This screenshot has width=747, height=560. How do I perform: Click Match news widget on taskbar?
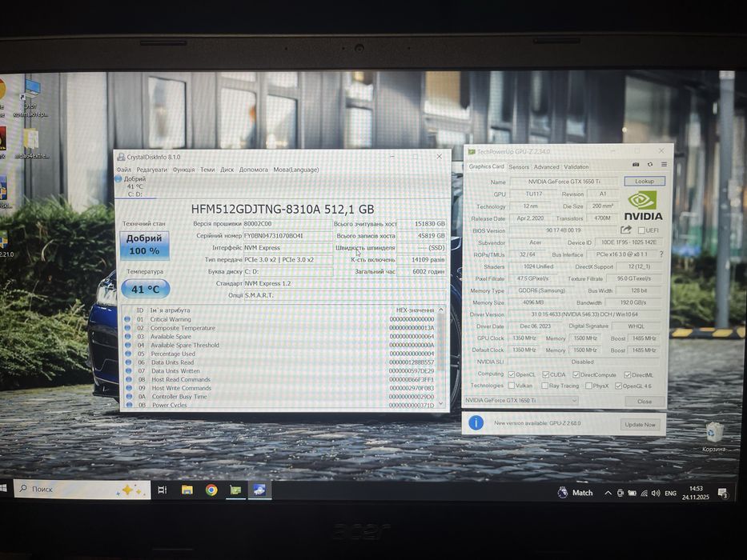click(575, 492)
